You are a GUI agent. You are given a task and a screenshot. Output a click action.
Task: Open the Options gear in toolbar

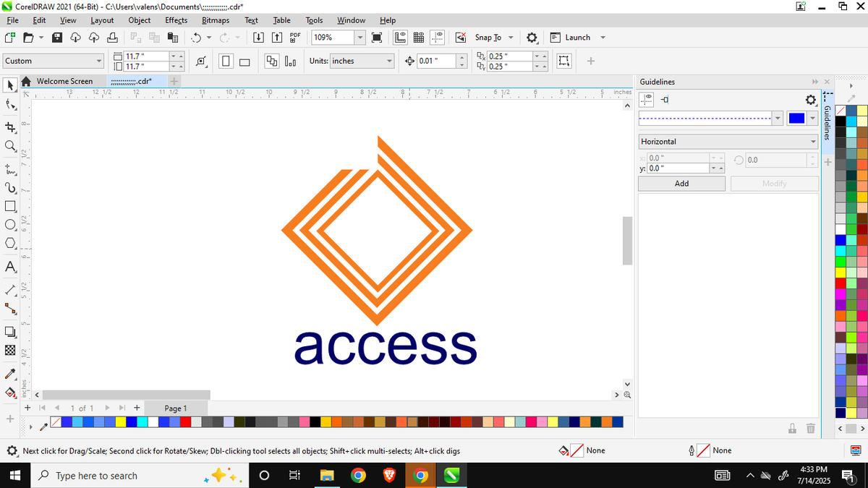click(532, 38)
